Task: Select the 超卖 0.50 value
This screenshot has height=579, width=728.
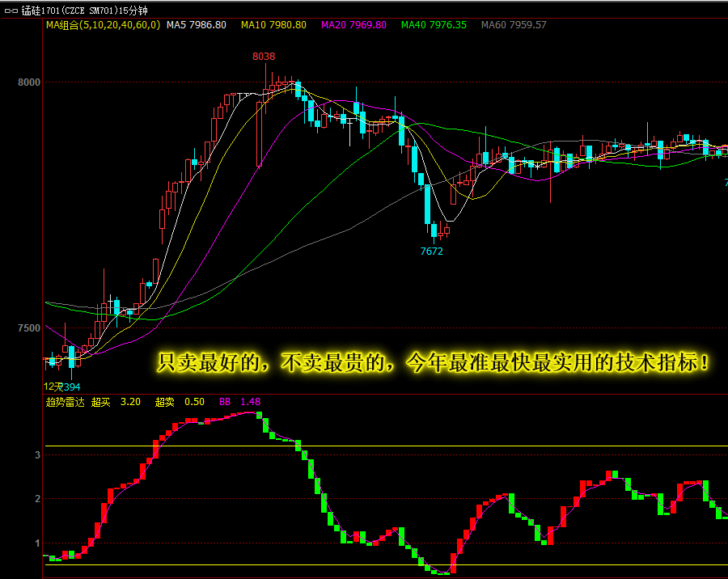Action: (x=180, y=402)
